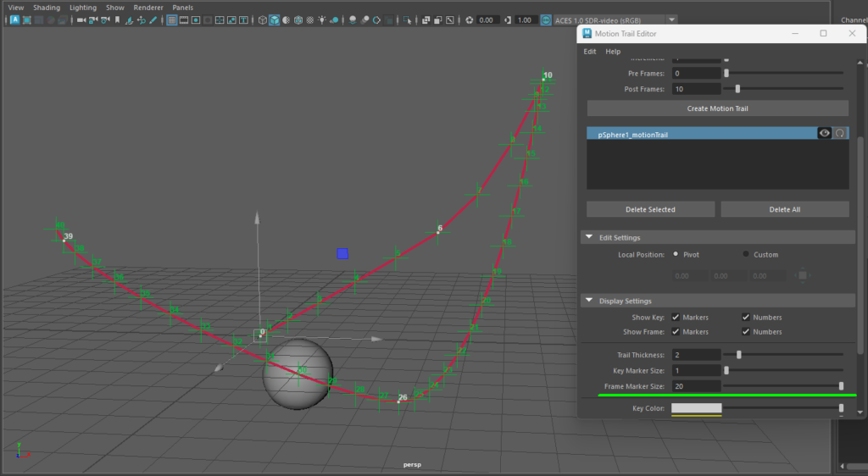
Task: Enable wireframe shading cube icon
Action: pos(263,19)
